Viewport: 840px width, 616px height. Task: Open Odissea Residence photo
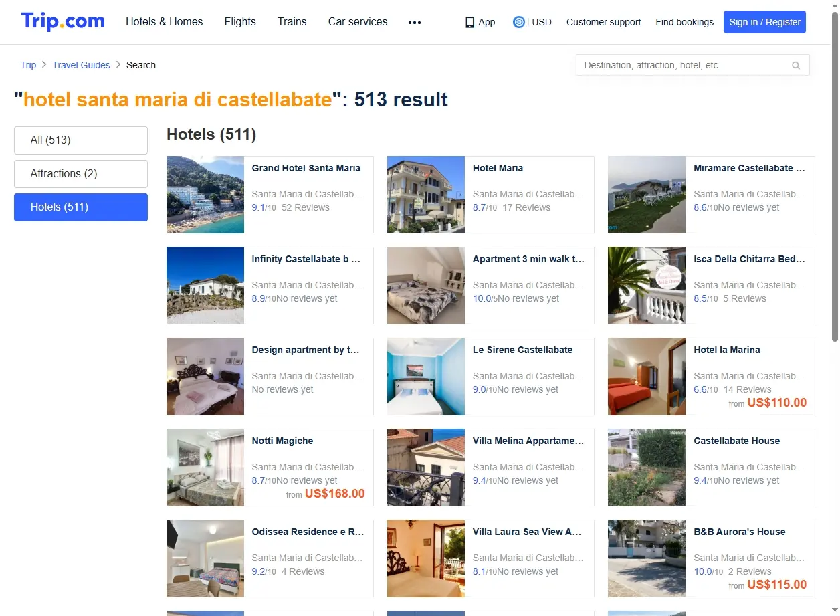[x=205, y=558]
